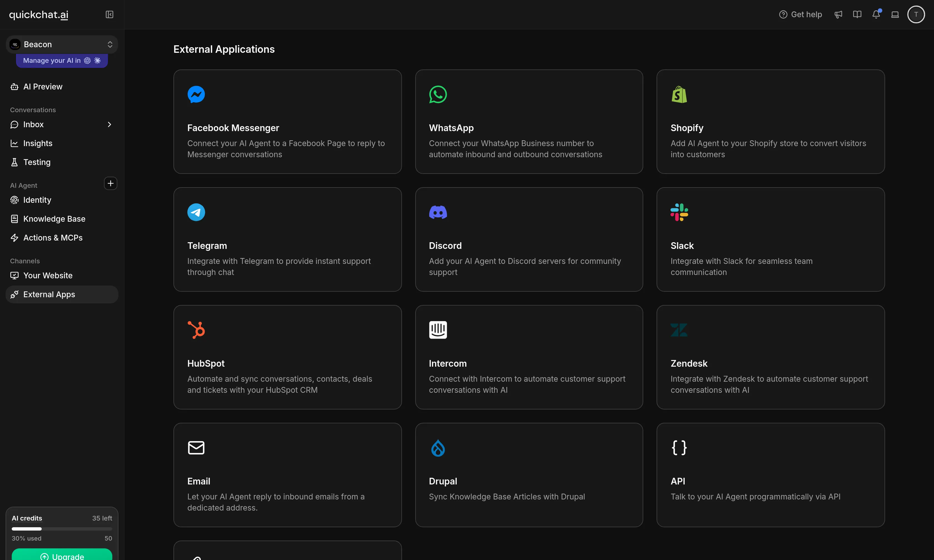The height and width of the screenshot is (560, 934).
Task: Open the WhatsApp card title
Action: [451, 128]
